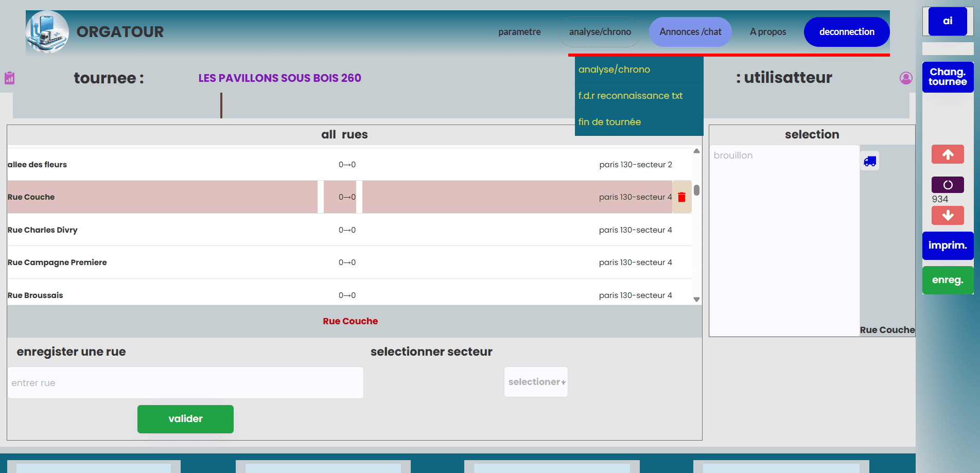Open the Annonces /chat page
The height and width of the screenshot is (473, 980).
(x=690, y=32)
